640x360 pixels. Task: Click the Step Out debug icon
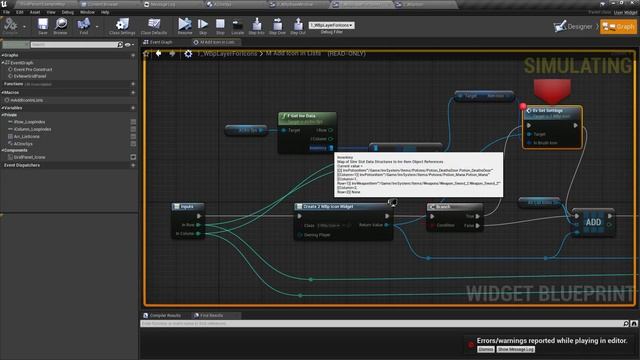[298, 26]
